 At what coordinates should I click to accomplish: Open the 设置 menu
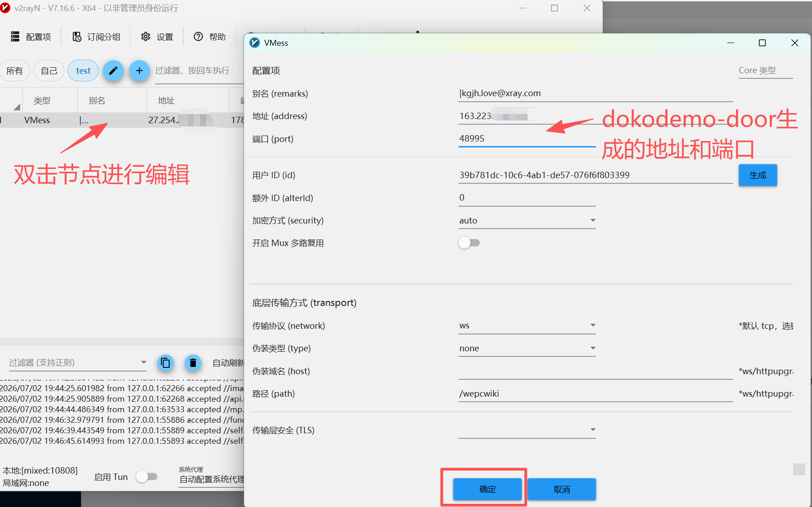pos(157,37)
